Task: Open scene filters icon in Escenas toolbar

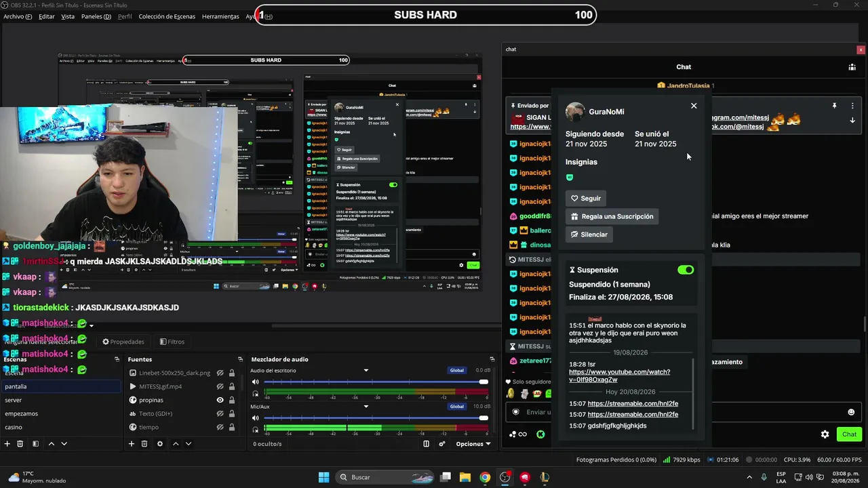Action: click(x=35, y=444)
